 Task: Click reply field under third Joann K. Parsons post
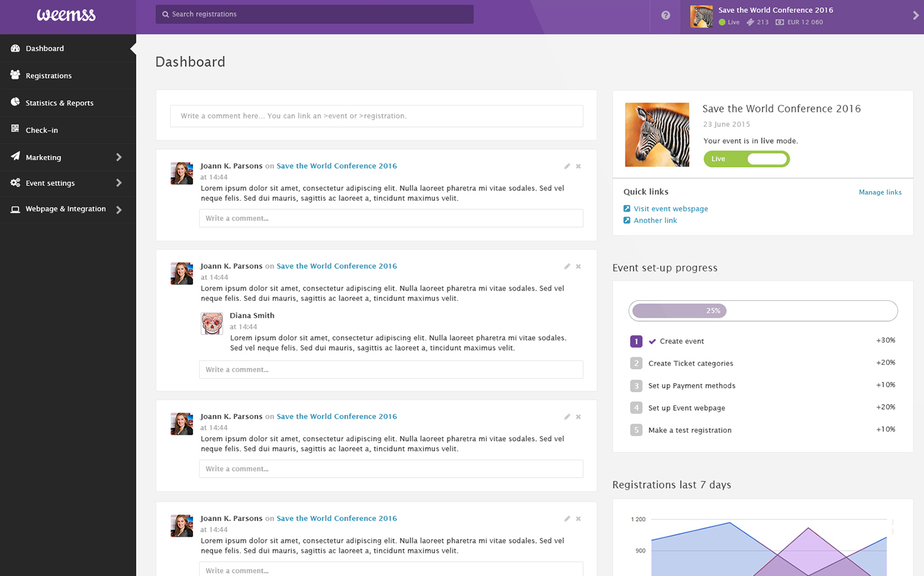[391, 469]
